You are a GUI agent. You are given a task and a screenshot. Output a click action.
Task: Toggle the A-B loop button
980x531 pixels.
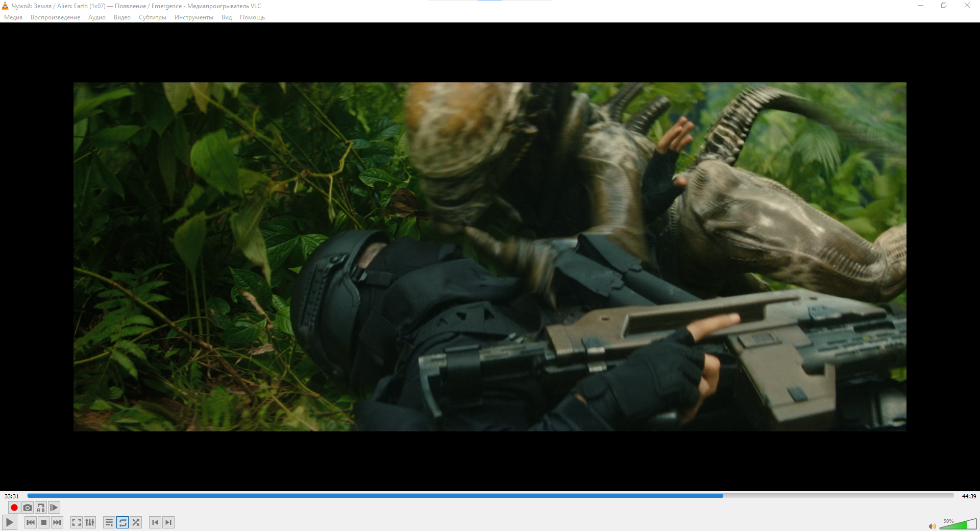tap(41, 508)
